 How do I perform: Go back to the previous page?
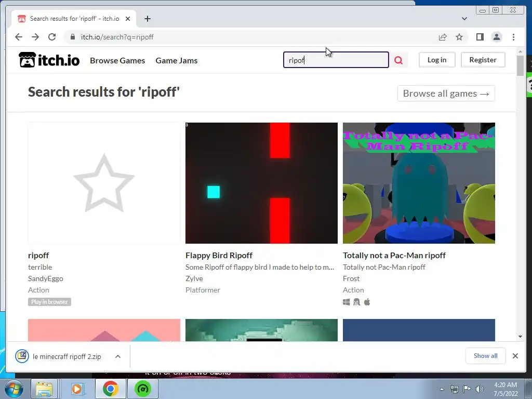point(19,37)
